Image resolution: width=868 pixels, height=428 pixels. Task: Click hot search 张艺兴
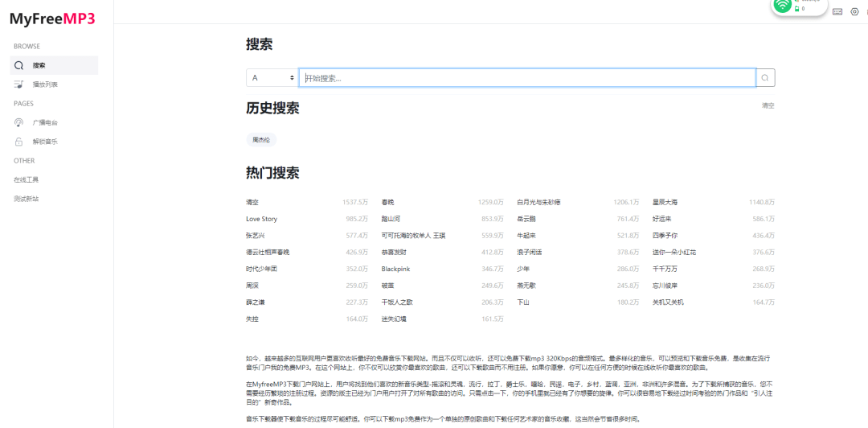coord(256,236)
